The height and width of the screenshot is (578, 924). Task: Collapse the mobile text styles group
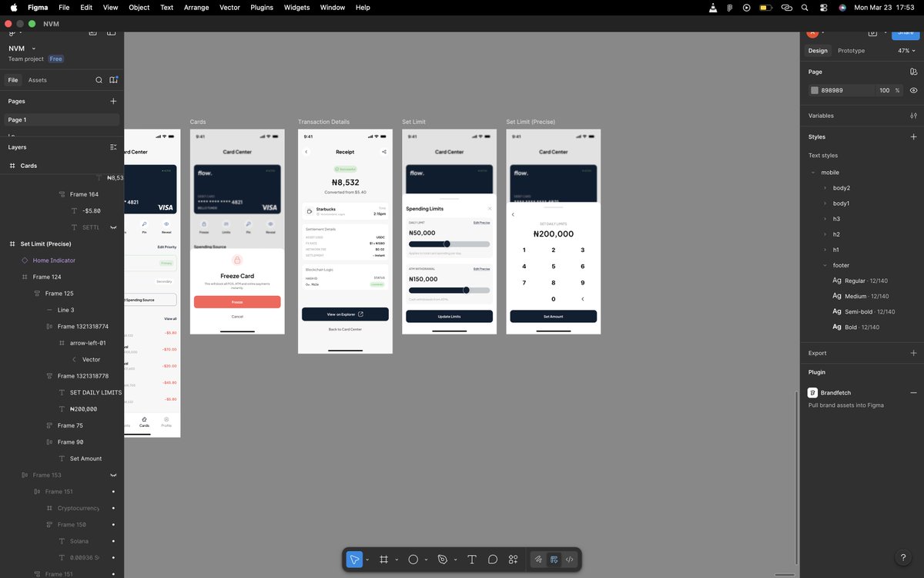pos(813,173)
